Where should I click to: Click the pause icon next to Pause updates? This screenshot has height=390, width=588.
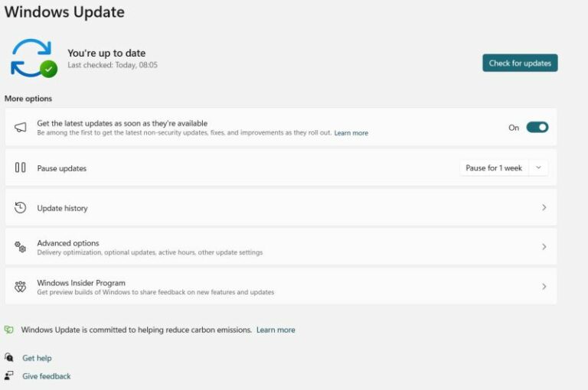(21, 167)
